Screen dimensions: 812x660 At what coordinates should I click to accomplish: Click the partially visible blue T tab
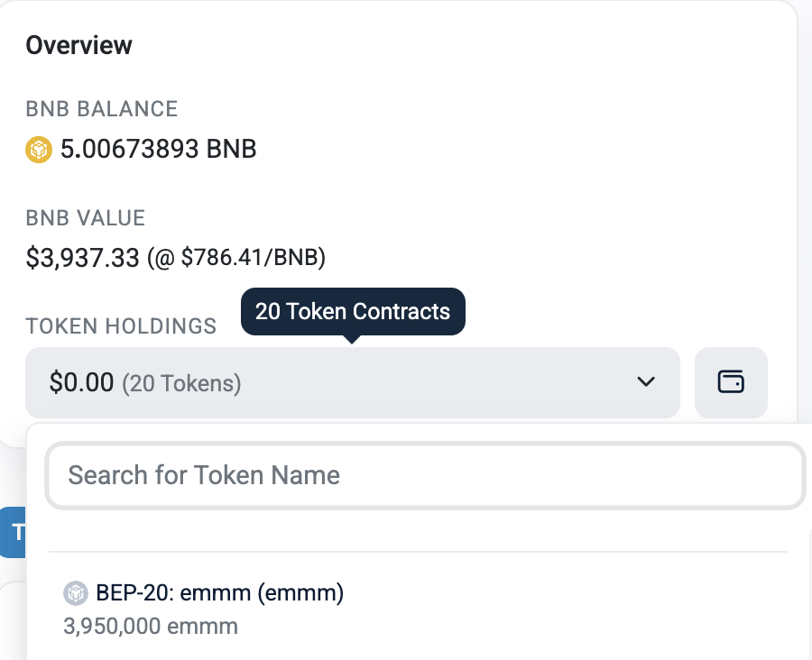tap(13, 532)
